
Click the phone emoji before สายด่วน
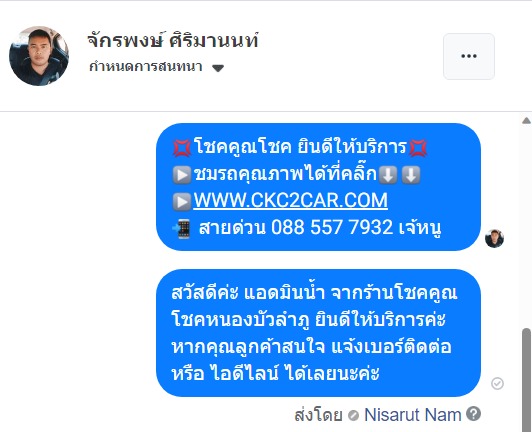(x=182, y=228)
